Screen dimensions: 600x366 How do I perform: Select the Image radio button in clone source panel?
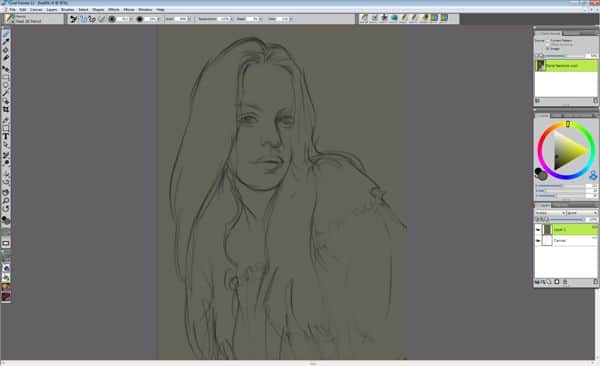click(548, 49)
